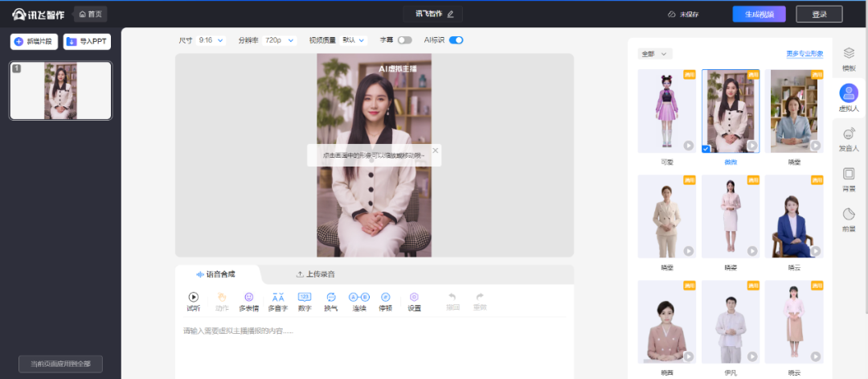Open the 尺寸 9:16 dropdown
868x379 pixels.
212,40
